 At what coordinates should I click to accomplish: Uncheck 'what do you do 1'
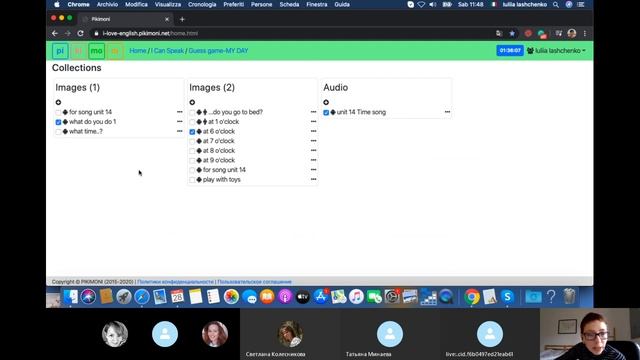pos(58,122)
